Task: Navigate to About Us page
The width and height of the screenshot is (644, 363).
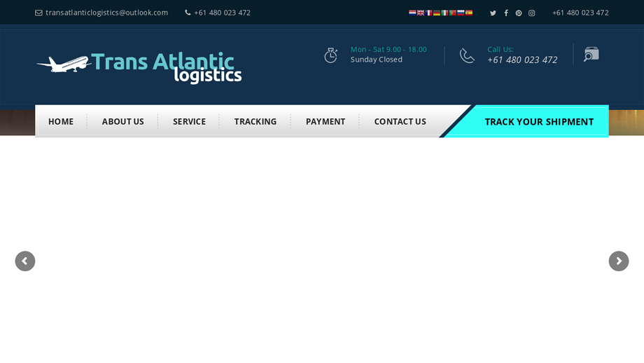Action: (123, 122)
